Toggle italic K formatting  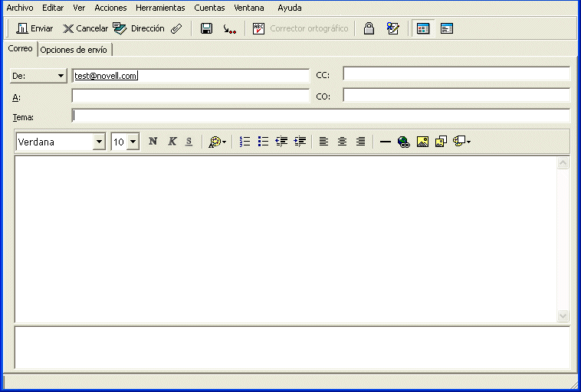[x=172, y=142]
